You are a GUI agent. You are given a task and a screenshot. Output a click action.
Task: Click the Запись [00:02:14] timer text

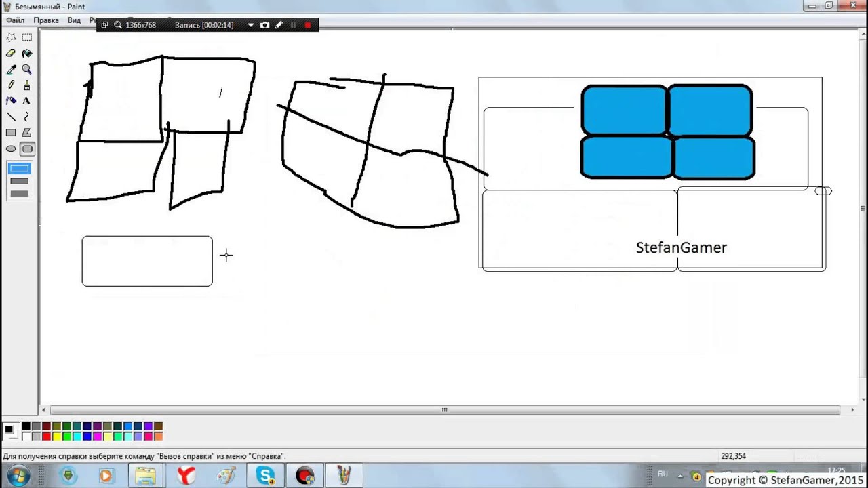[204, 25]
